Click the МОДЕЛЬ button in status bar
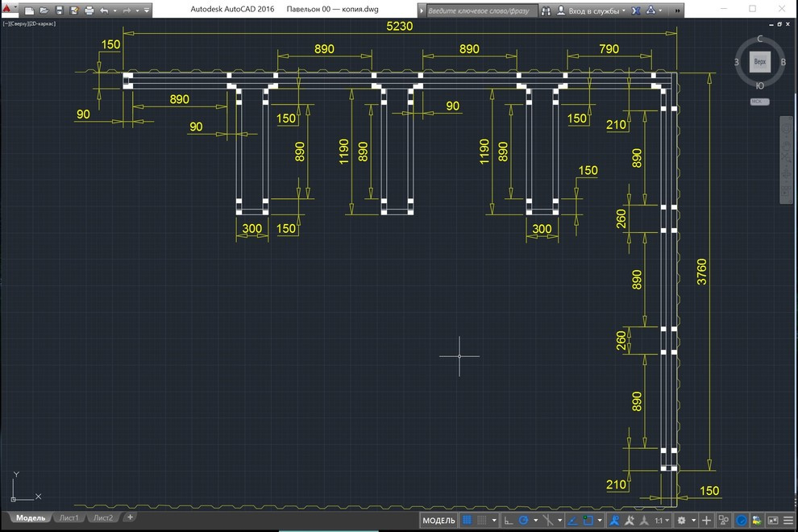The height and width of the screenshot is (532, 798). coord(438,520)
